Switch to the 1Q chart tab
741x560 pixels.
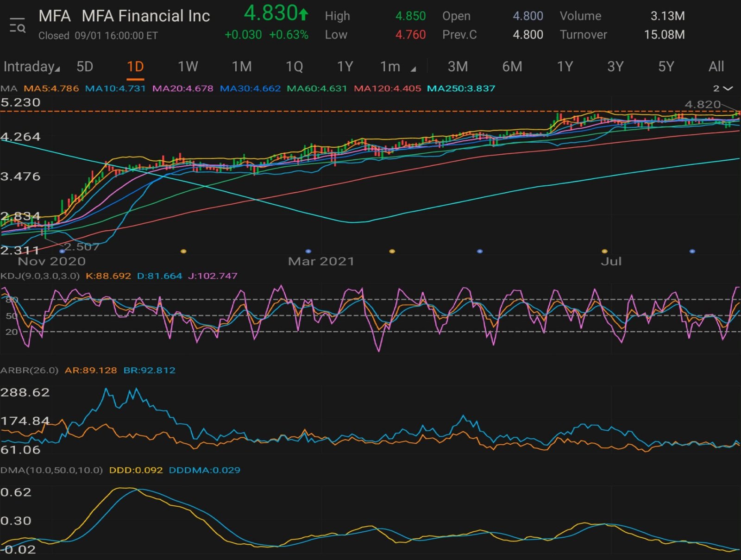pos(295,66)
